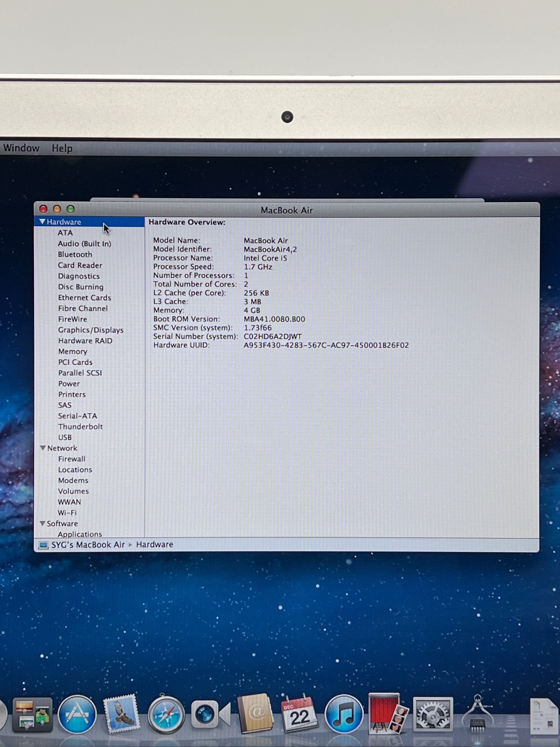Click SYG's MacBook Air in path bar
Screen dimensions: 560x747
88,545
